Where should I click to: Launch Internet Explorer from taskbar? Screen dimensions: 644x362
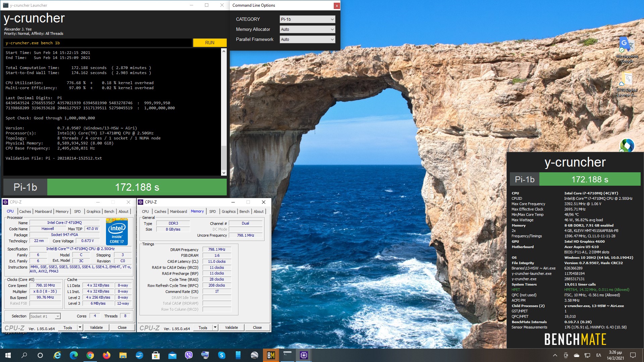pyautogui.click(x=57, y=355)
